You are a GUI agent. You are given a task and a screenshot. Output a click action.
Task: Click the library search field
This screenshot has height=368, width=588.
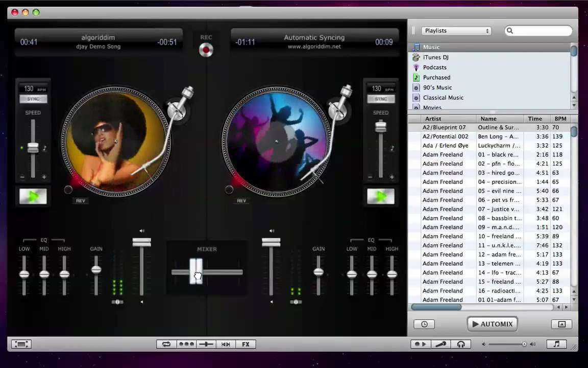(x=538, y=31)
